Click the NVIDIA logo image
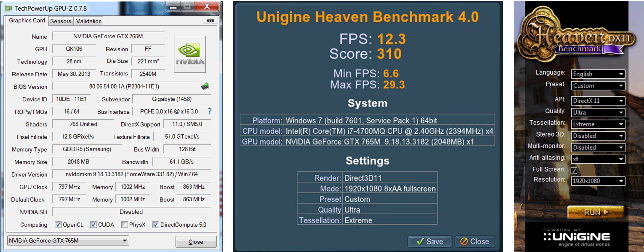The width and height of the screenshot is (644, 252). pyautogui.click(x=190, y=54)
